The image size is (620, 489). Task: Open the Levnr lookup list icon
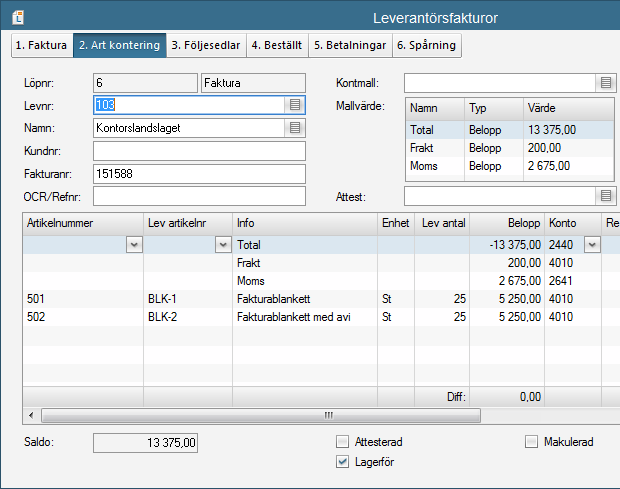pyautogui.click(x=295, y=105)
